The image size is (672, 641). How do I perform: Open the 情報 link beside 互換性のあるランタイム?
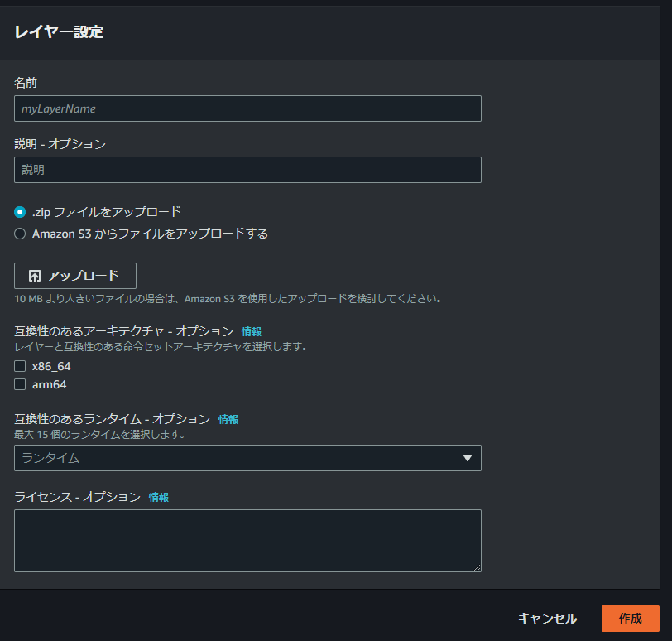(228, 419)
